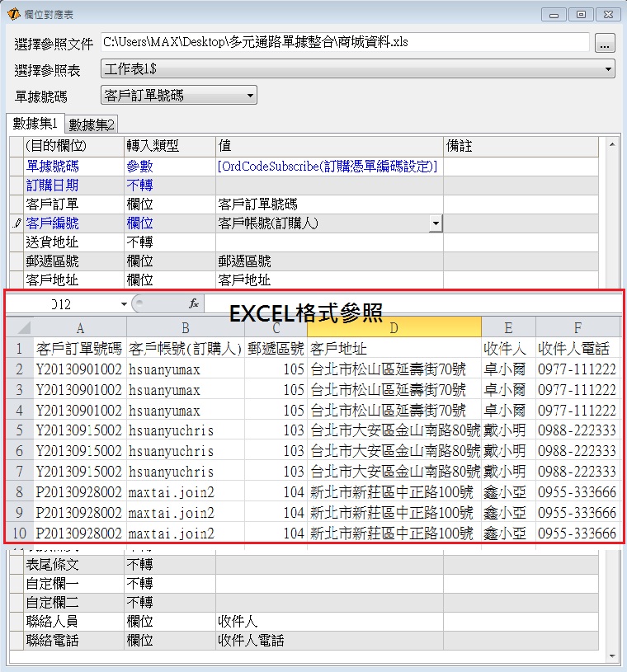Switch to the 數據集2 tab

coord(92,125)
